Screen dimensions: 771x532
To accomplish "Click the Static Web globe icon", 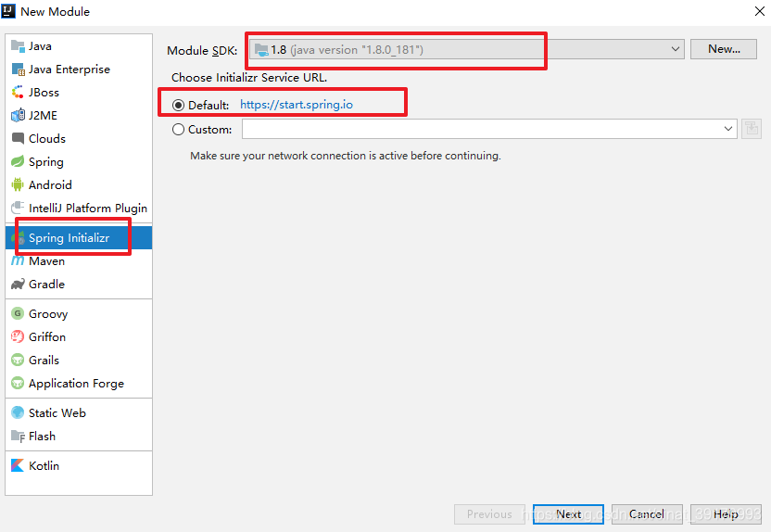I will click(x=18, y=412).
